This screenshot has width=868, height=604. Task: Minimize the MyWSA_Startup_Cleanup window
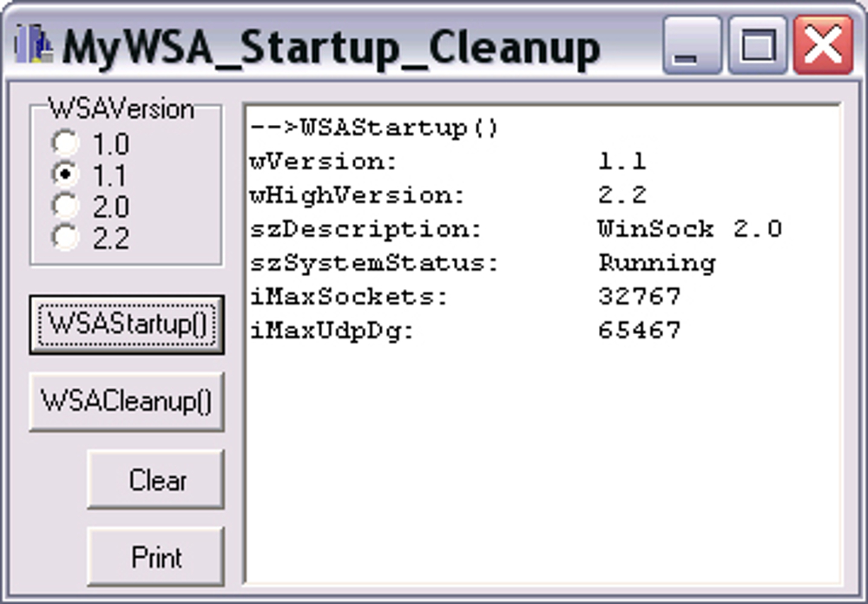pos(691,45)
